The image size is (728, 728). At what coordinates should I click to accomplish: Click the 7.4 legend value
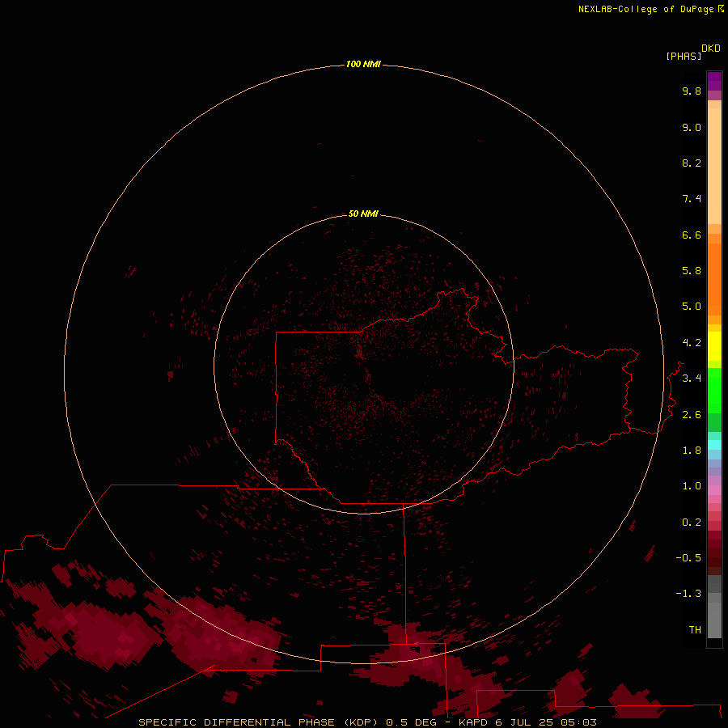[x=692, y=199]
